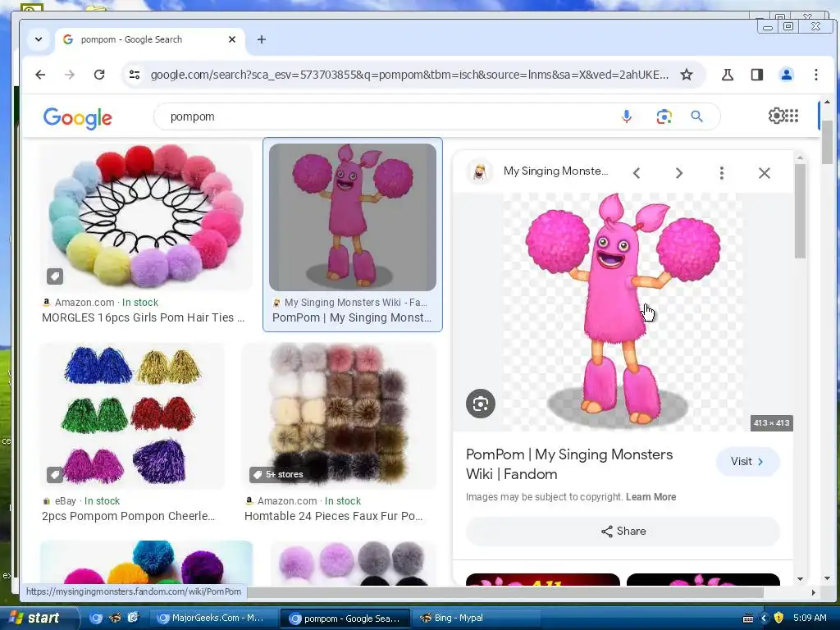Viewport: 840px width, 630px height.
Task: Search inside image with Lens button
Action: [x=481, y=404]
